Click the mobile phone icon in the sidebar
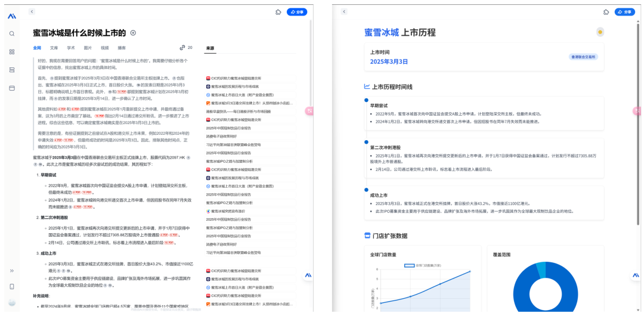Screen dimensions: 644x319 coord(12,287)
